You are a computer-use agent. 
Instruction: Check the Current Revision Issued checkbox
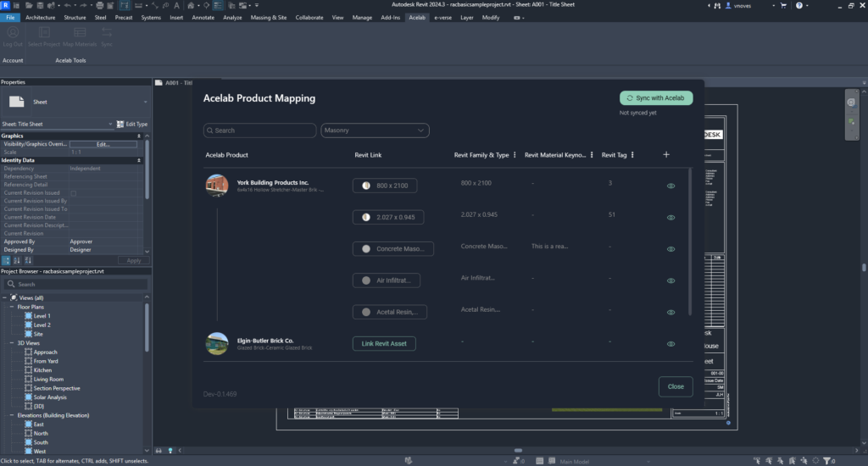73,193
